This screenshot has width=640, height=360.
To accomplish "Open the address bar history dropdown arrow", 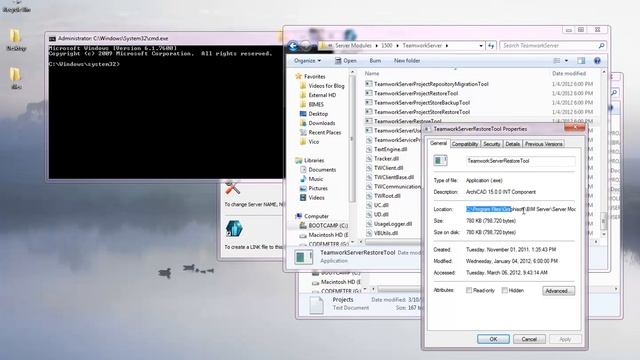I will point(481,46).
